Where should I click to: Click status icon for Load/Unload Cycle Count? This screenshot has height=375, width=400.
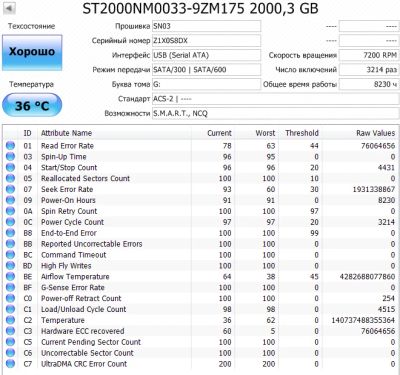click(x=11, y=309)
